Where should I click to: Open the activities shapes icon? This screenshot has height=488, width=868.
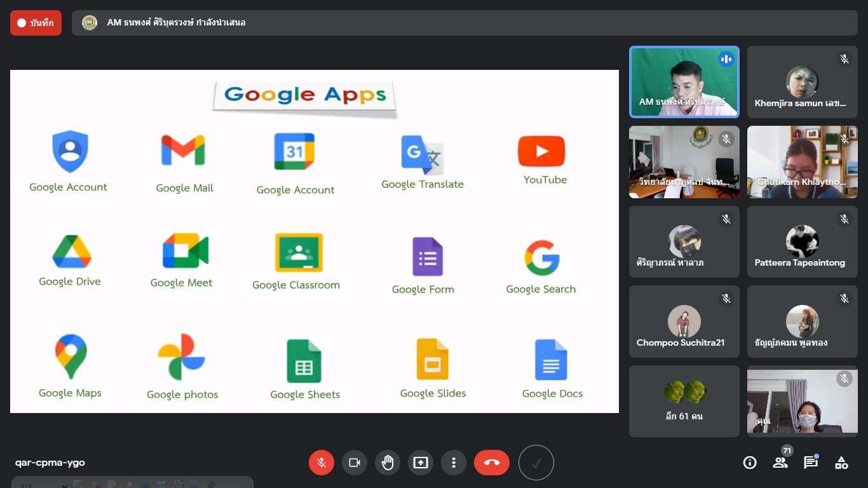click(x=841, y=463)
